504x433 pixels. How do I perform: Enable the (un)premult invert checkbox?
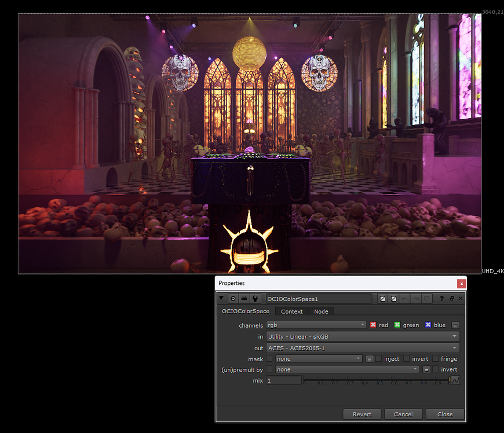(436, 369)
